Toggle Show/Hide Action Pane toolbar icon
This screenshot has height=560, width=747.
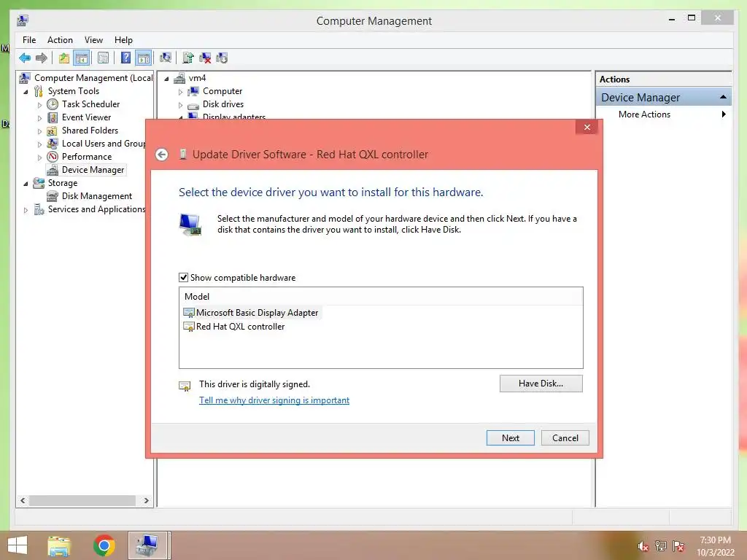(144, 58)
